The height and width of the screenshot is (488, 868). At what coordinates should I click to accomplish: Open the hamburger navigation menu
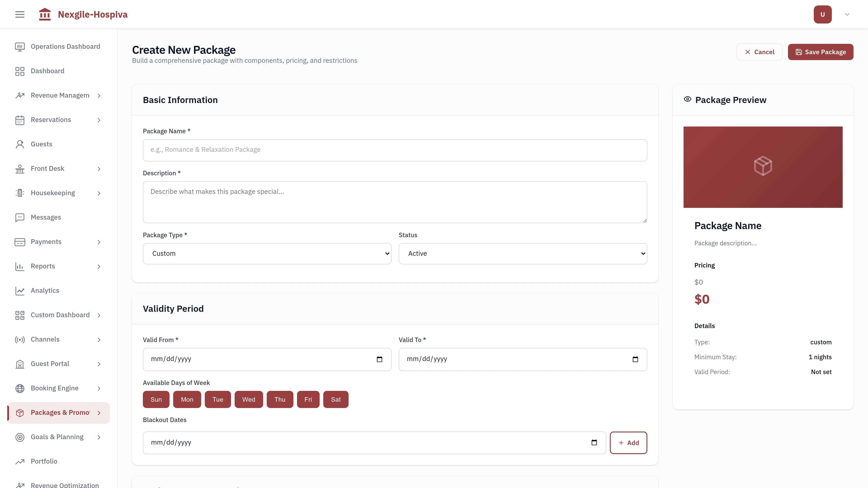(19, 14)
